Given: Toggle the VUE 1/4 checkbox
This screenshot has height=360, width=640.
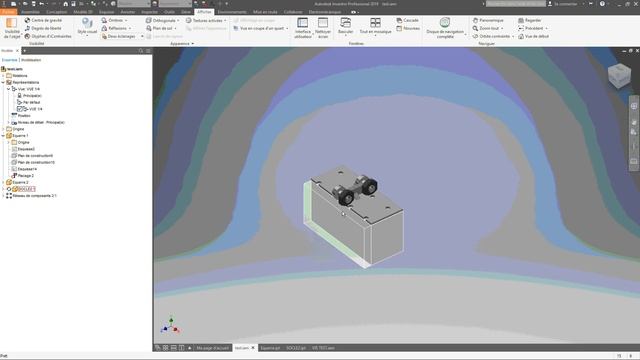Looking at the screenshot, I should [x=19, y=109].
